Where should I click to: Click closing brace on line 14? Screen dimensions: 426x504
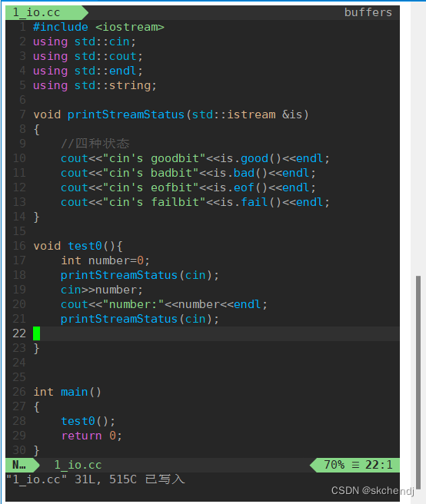(36, 217)
